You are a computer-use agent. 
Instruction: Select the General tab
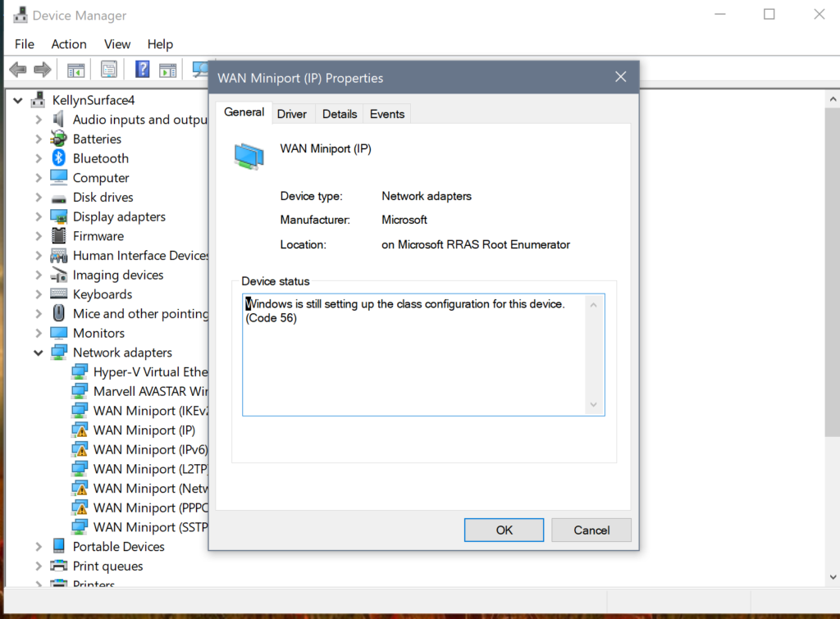(244, 112)
